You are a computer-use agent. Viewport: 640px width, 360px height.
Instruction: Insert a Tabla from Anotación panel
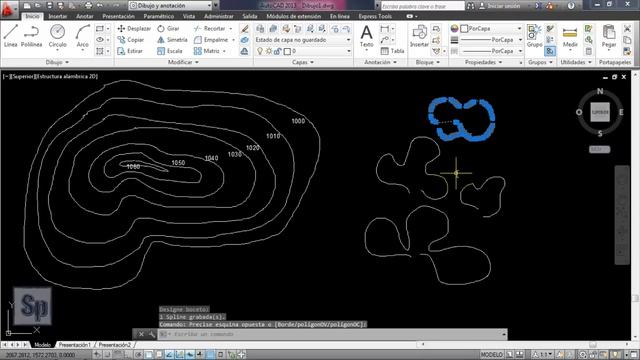click(392, 51)
